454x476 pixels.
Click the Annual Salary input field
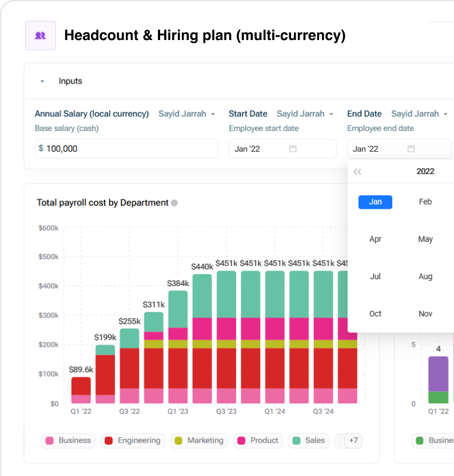126,149
